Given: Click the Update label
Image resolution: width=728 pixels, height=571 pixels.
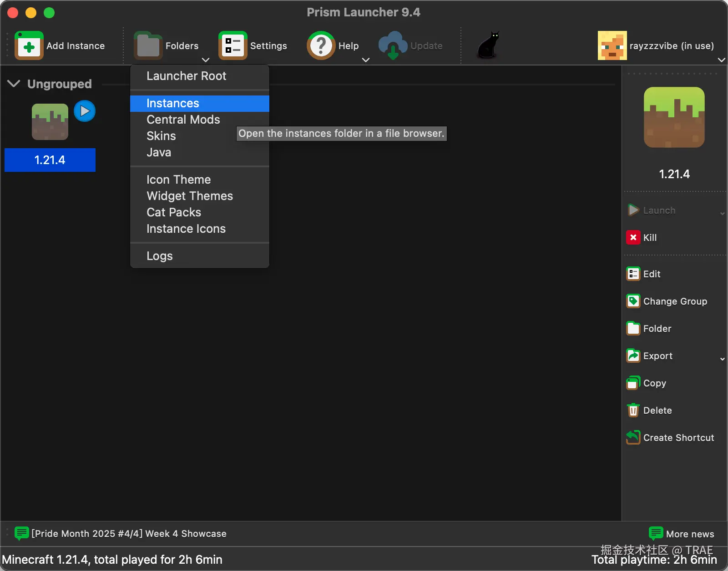Looking at the screenshot, I should click(x=426, y=46).
